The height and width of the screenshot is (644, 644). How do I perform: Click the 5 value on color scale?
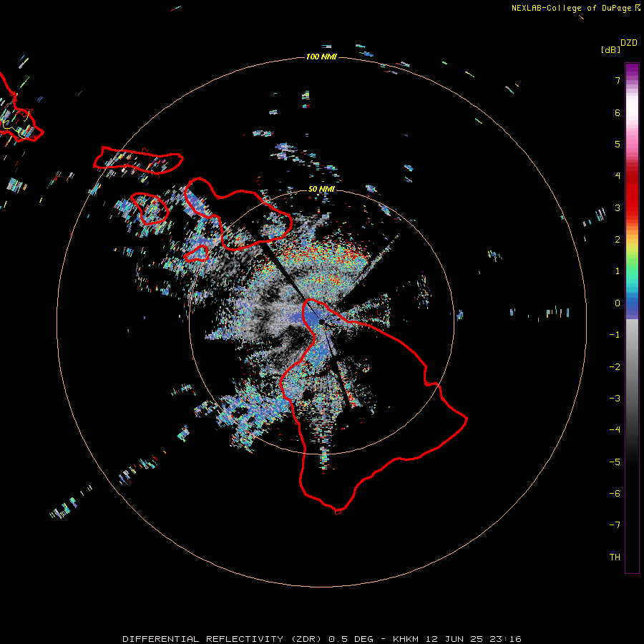(x=618, y=144)
